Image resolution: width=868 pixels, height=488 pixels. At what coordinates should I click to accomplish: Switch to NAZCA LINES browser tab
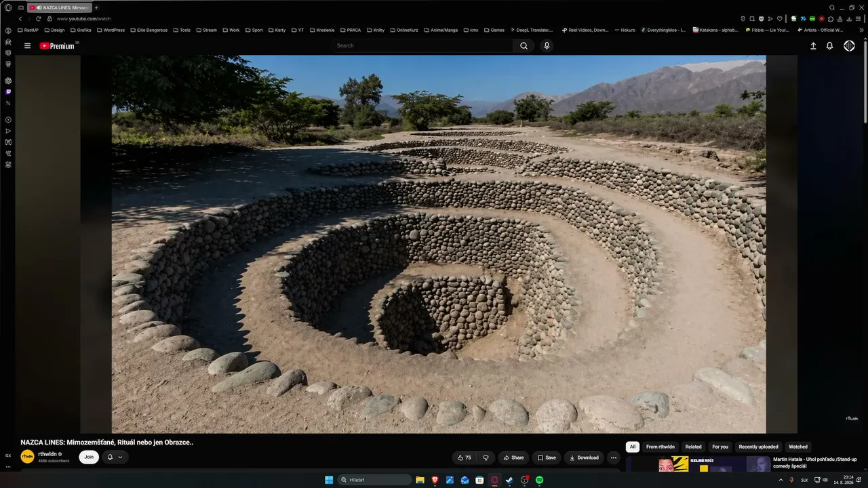[59, 7]
